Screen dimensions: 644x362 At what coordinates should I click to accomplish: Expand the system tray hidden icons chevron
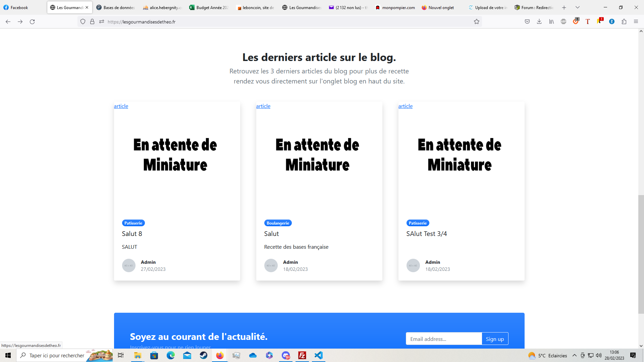point(574,355)
